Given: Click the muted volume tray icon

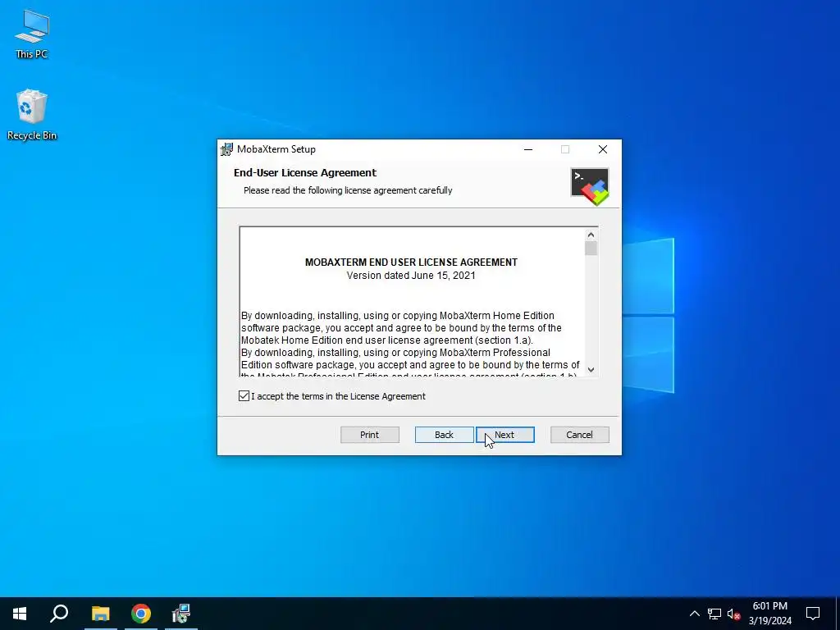Looking at the screenshot, I should (x=734, y=614).
